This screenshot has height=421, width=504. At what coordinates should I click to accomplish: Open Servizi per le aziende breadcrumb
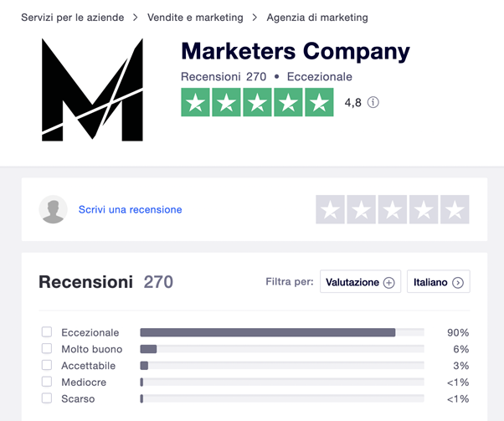click(73, 18)
